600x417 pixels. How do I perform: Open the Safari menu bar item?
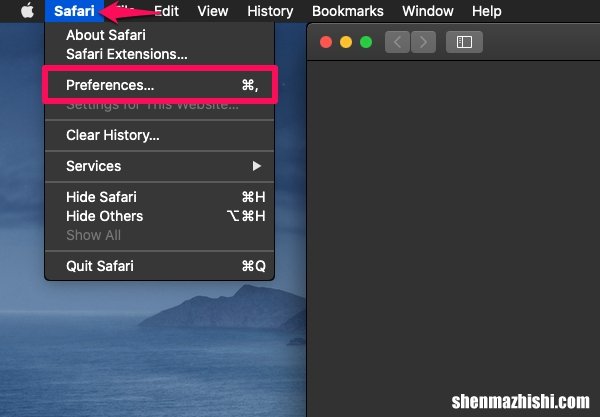[x=74, y=11]
